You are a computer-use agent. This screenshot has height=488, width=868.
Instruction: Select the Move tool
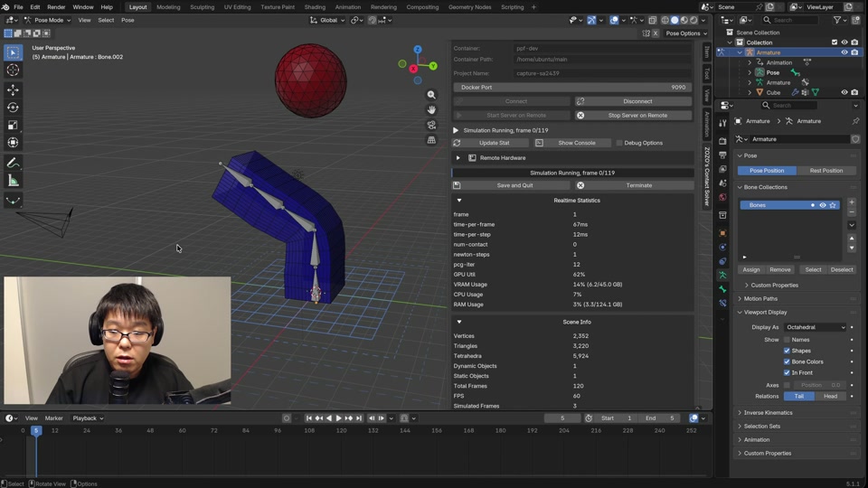pyautogui.click(x=13, y=89)
